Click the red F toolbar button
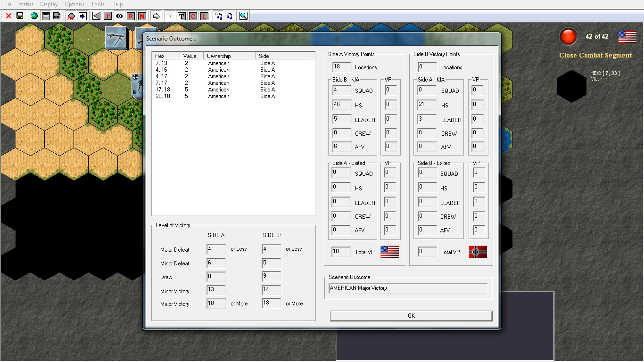The height and width of the screenshot is (362, 644). point(108,16)
